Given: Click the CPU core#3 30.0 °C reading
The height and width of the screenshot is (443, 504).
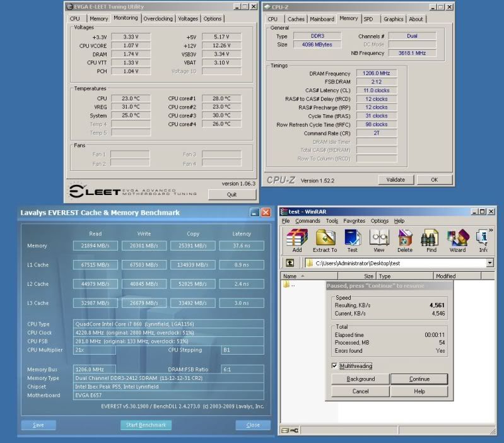Looking at the screenshot, I should tap(221, 115).
